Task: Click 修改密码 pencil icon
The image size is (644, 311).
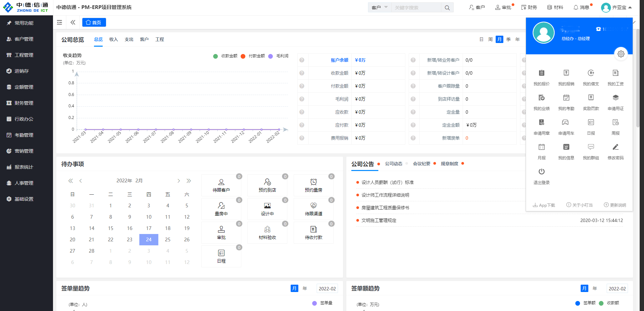Action: [615, 147]
